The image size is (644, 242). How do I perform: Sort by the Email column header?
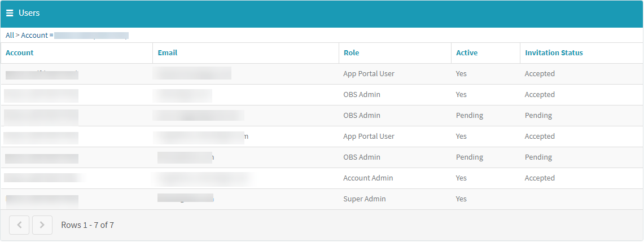pos(168,52)
